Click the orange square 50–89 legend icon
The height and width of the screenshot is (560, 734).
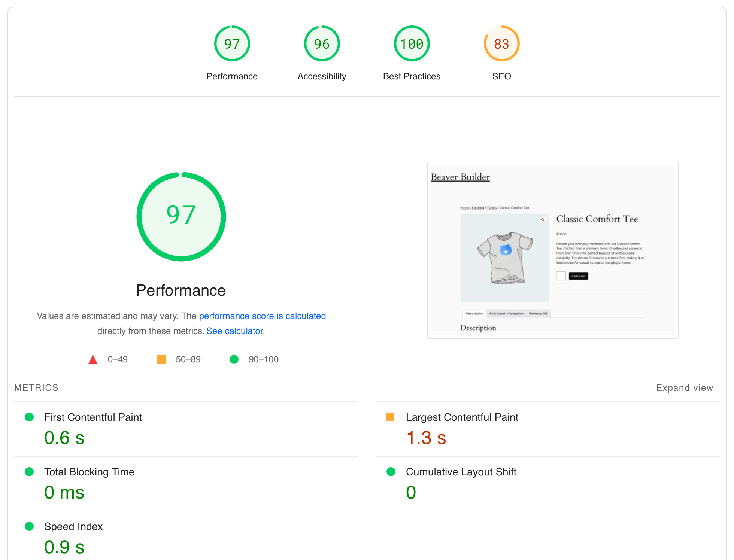pyautogui.click(x=161, y=359)
